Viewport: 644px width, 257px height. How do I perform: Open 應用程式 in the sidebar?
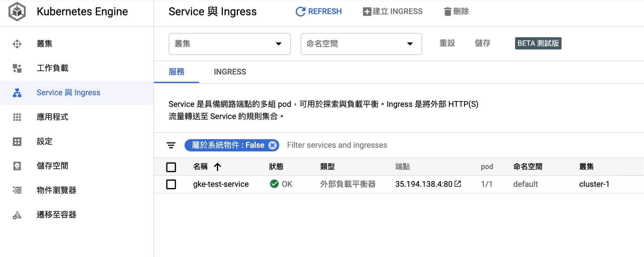tap(77, 117)
